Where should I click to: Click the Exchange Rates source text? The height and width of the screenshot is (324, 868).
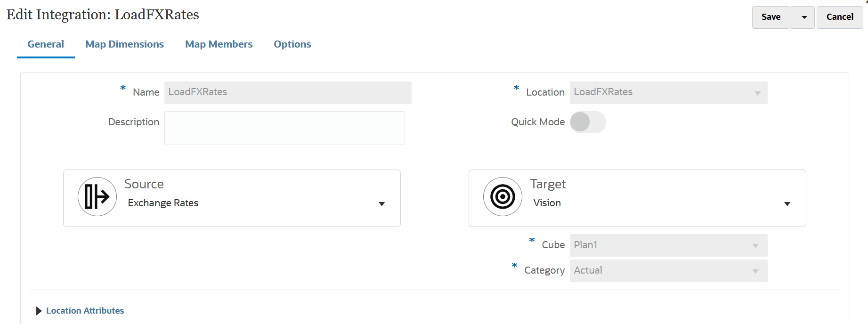(x=163, y=203)
